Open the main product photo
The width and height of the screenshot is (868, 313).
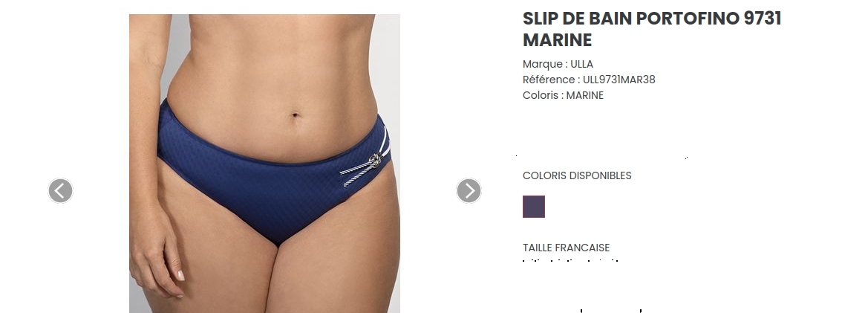coord(264,164)
